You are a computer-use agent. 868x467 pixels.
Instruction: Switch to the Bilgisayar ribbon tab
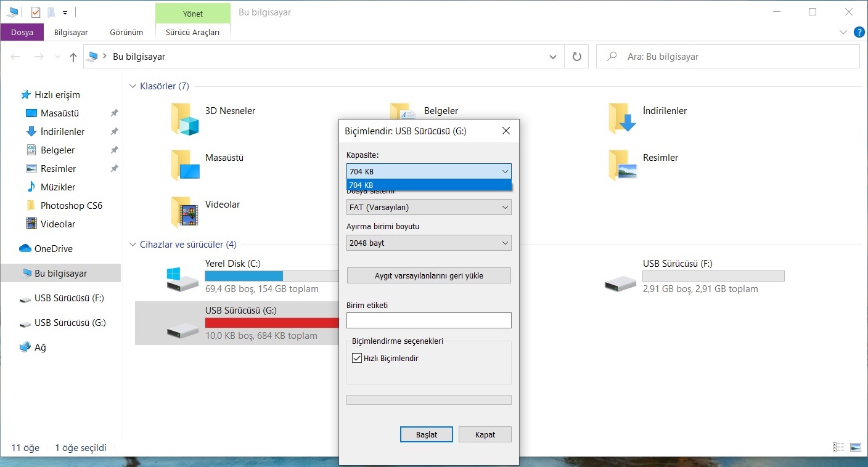point(71,32)
